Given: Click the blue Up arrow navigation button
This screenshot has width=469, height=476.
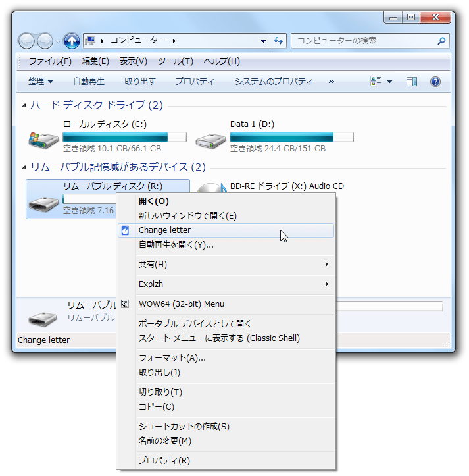Looking at the screenshot, I should coord(72,41).
